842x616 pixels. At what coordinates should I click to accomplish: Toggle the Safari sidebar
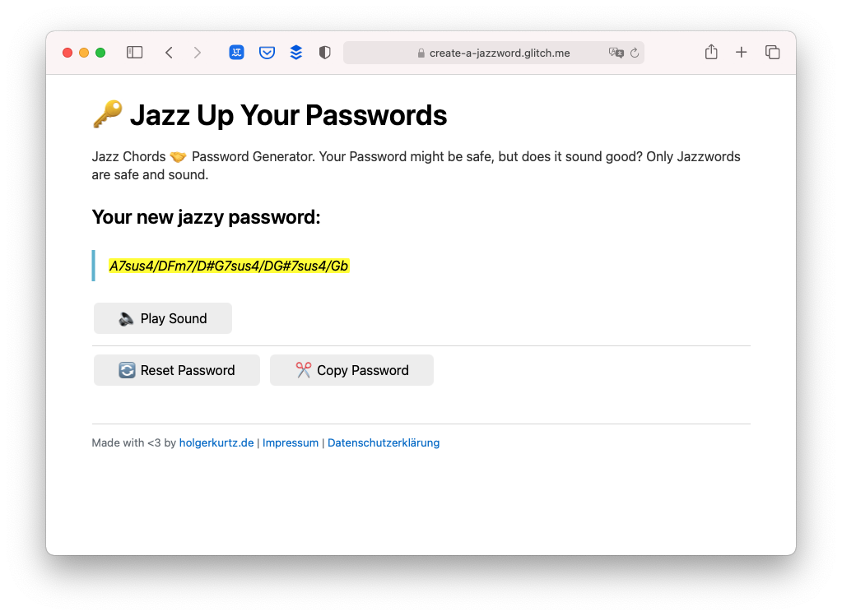pos(134,51)
